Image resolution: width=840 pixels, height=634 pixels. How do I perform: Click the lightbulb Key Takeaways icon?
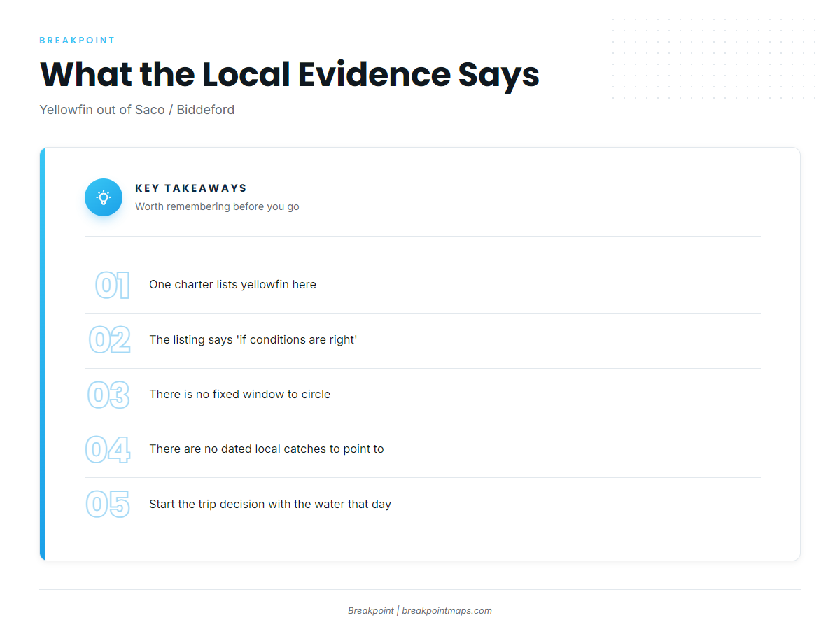coord(104,197)
